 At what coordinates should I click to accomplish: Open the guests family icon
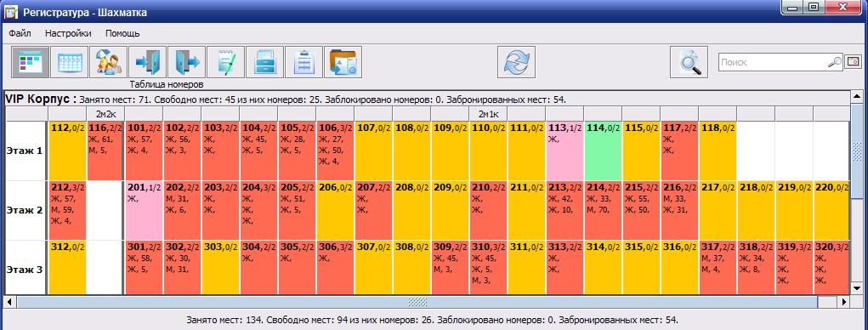pyautogui.click(x=108, y=62)
